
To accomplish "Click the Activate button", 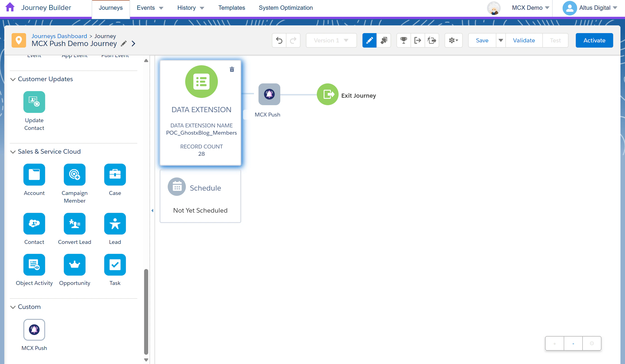I will point(594,40).
